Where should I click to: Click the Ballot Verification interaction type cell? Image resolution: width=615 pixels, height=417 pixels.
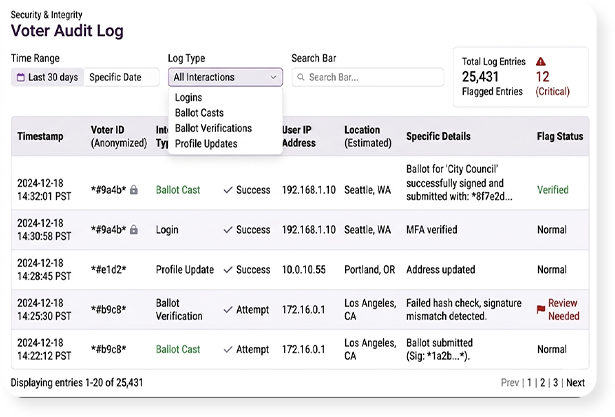click(179, 310)
